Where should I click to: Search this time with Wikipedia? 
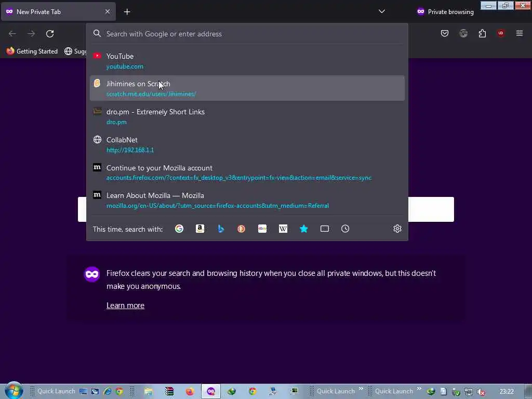(283, 229)
